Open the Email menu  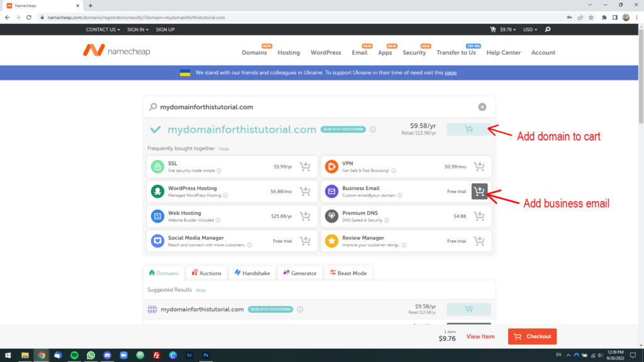point(359,53)
